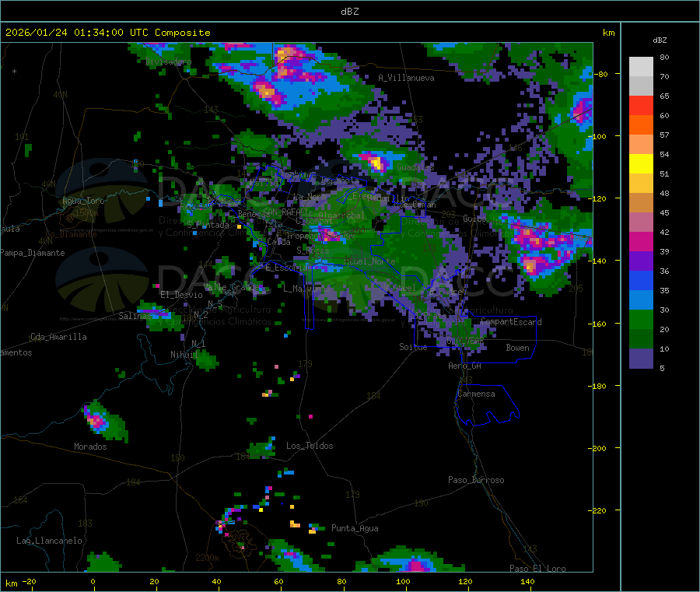
Task: Click the Carmensa location label
Action: pos(476,394)
